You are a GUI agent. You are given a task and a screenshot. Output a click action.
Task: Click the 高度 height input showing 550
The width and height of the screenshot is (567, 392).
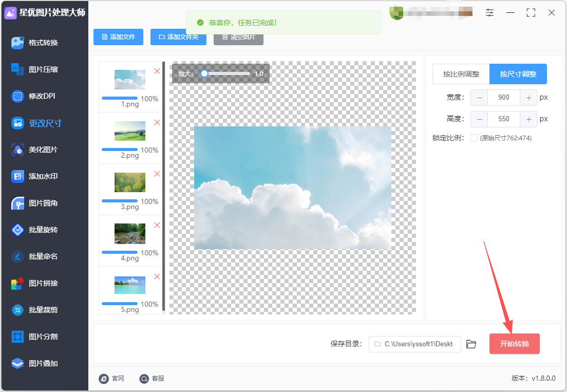pyautogui.click(x=504, y=119)
